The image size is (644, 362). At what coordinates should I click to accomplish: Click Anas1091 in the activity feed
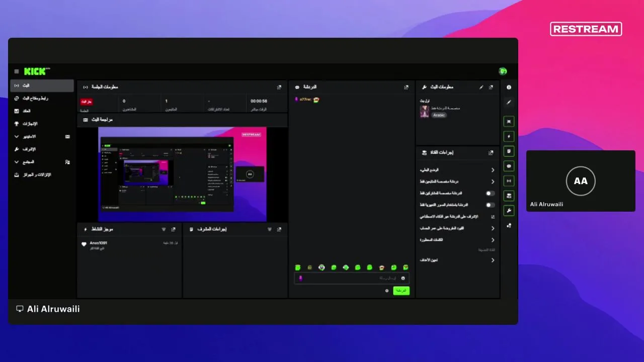pos(99,243)
